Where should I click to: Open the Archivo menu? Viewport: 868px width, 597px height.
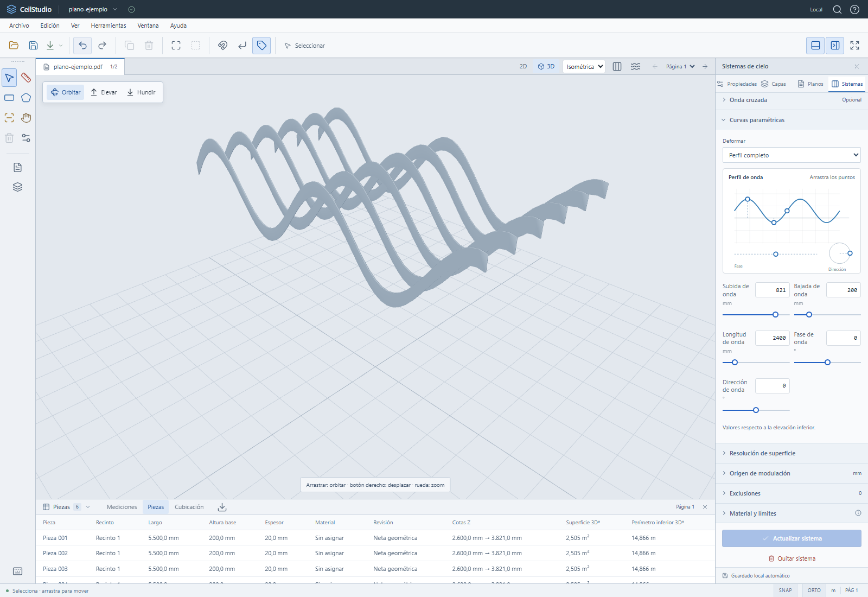[19, 26]
